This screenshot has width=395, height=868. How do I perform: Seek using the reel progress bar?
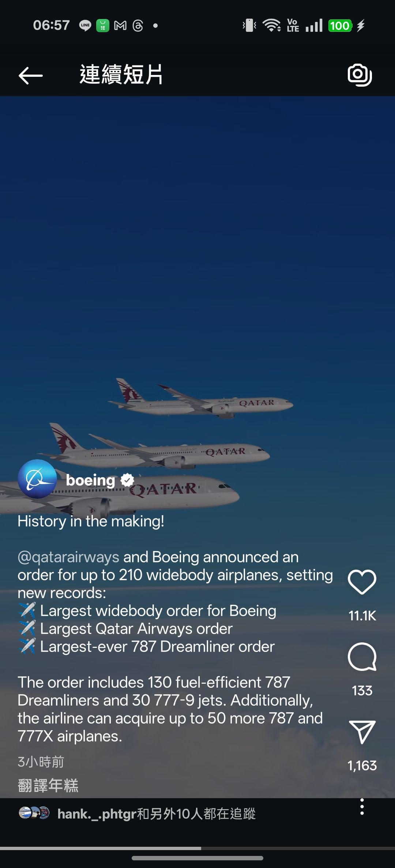click(197, 848)
